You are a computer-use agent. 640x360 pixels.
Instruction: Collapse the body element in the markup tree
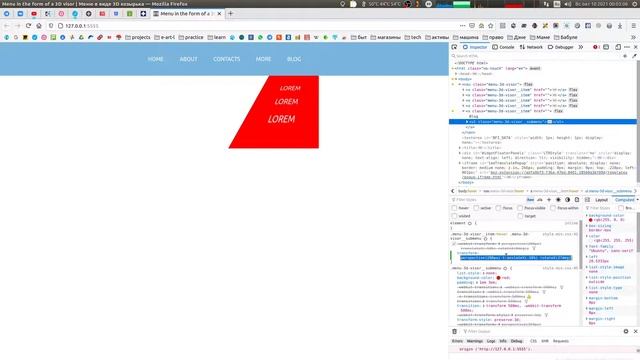tap(456, 79)
